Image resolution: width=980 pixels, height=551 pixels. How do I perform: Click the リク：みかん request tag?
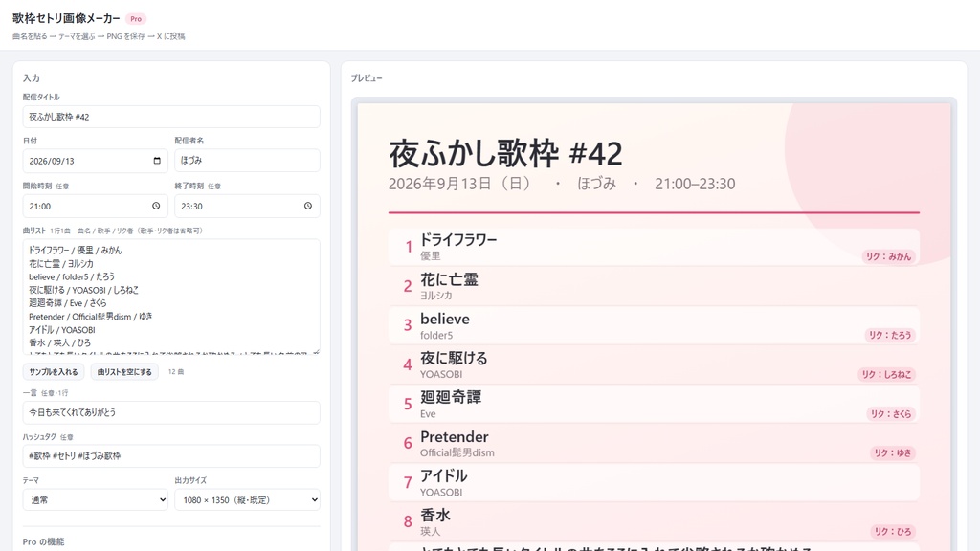[x=888, y=256]
